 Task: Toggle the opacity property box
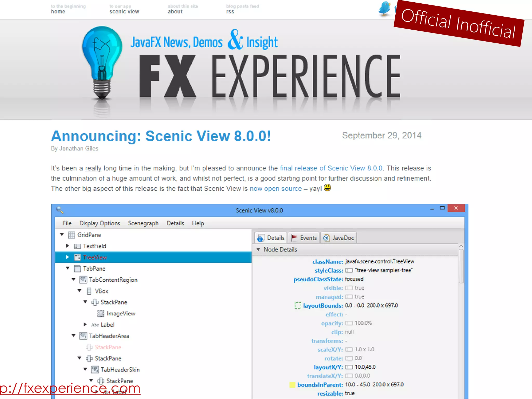pyautogui.click(x=349, y=323)
